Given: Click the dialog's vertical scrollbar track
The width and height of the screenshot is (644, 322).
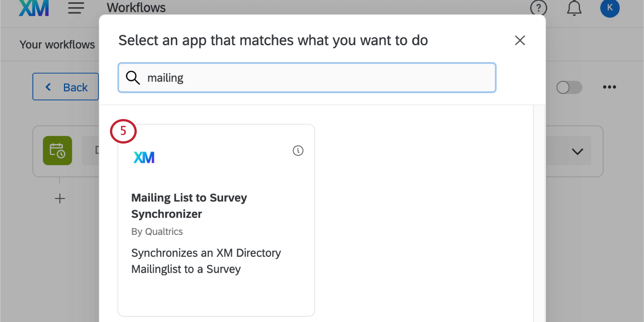Looking at the screenshot, I should point(539,212).
